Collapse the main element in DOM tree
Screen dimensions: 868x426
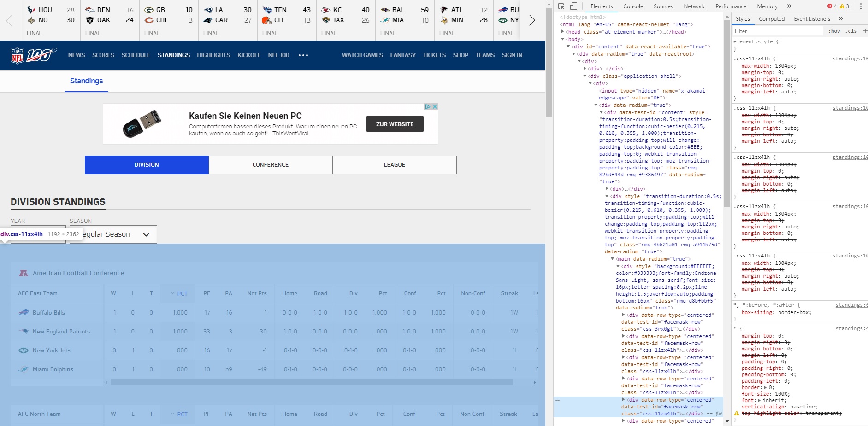pos(612,259)
